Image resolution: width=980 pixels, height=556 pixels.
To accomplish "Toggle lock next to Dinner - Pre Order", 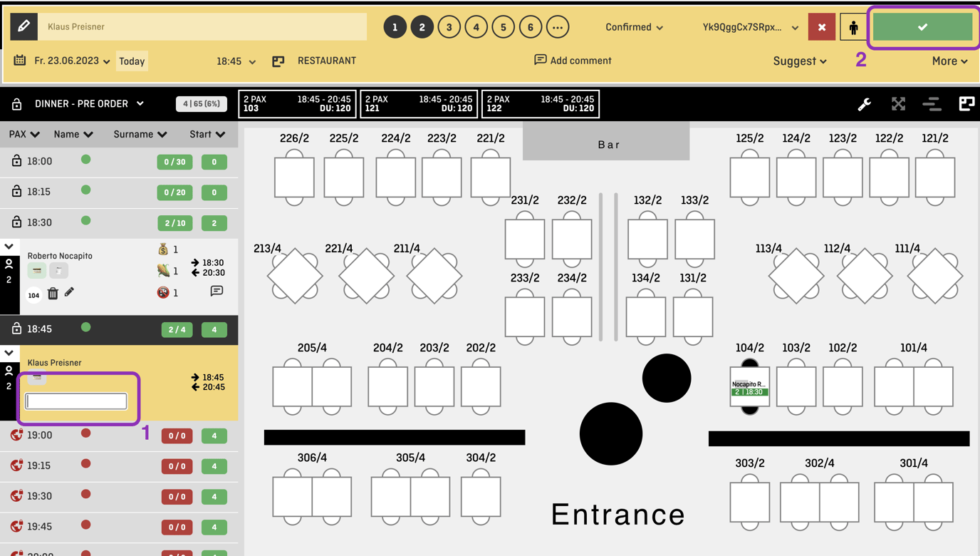I will tap(16, 104).
